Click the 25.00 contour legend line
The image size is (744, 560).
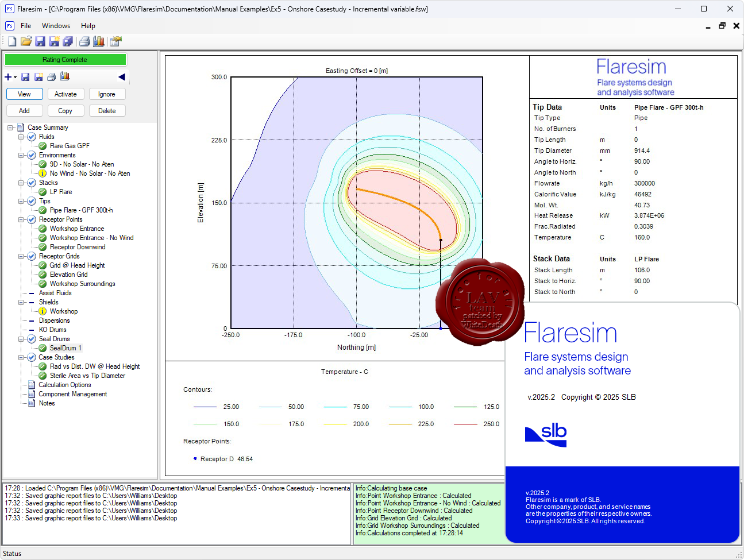click(x=205, y=407)
